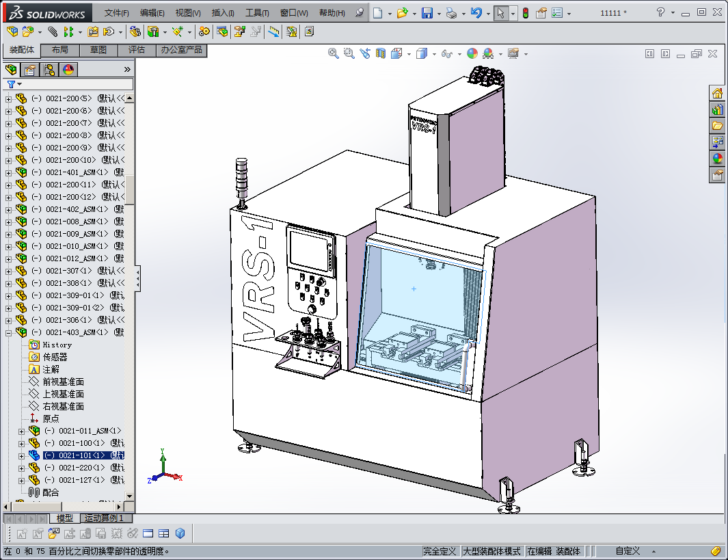Open the 工具(T) menu
This screenshot has height=560, width=728.
click(257, 13)
